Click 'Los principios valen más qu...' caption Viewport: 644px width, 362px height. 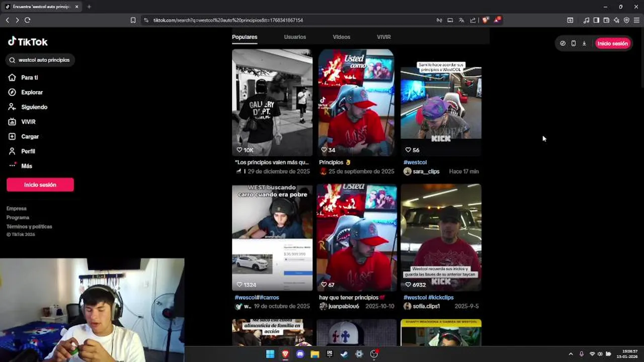coord(272,162)
